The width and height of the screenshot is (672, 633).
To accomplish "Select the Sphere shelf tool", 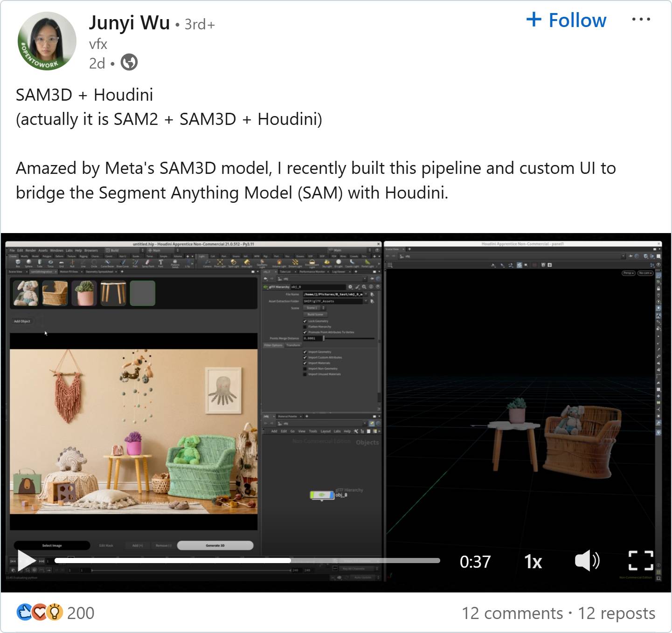I will coord(28,263).
